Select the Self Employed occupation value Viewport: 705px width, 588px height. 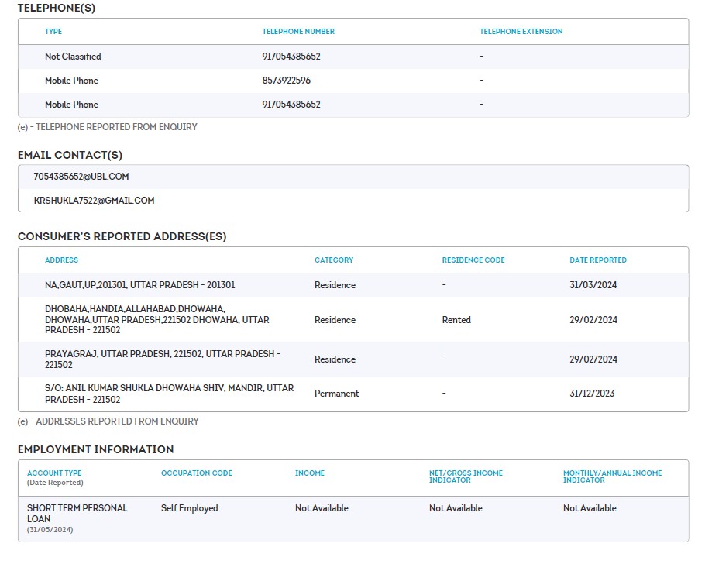[x=189, y=508]
